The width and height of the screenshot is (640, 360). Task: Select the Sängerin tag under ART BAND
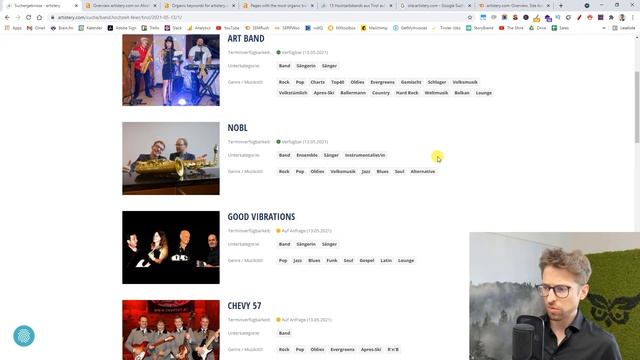pyautogui.click(x=306, y=66)
